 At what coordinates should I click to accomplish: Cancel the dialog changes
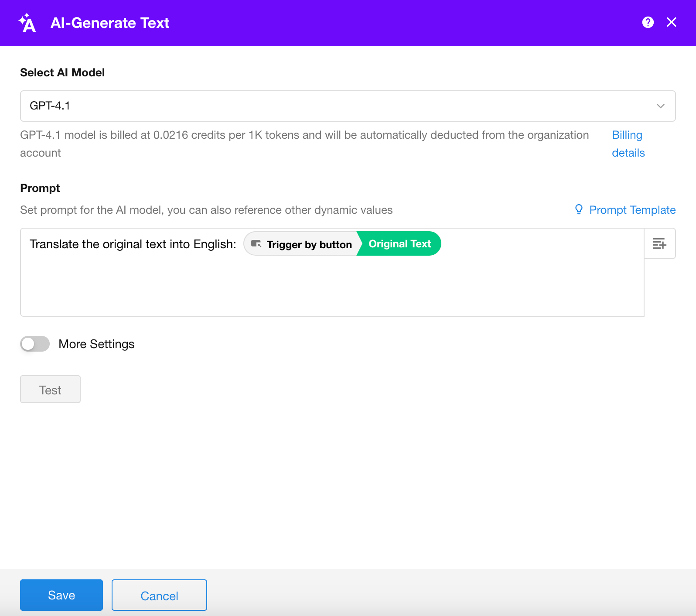(x=159, y=595)
